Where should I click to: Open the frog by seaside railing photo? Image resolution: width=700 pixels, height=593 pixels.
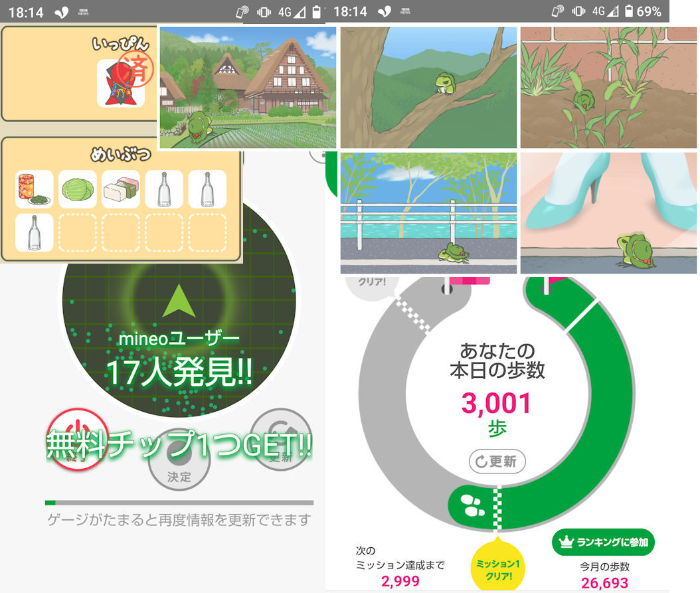click(x=428, y=213)
